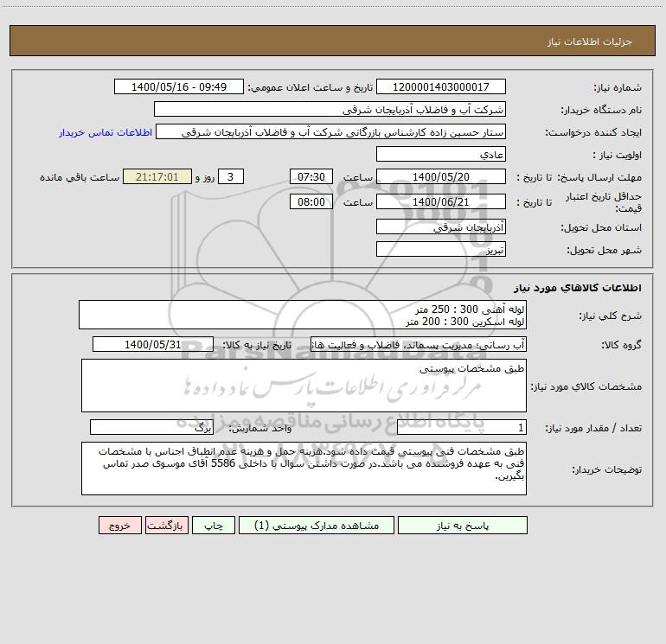Click label 'ایجاد کننده درخواست:'
Screen dimensions: 666x644
(593, 132)
